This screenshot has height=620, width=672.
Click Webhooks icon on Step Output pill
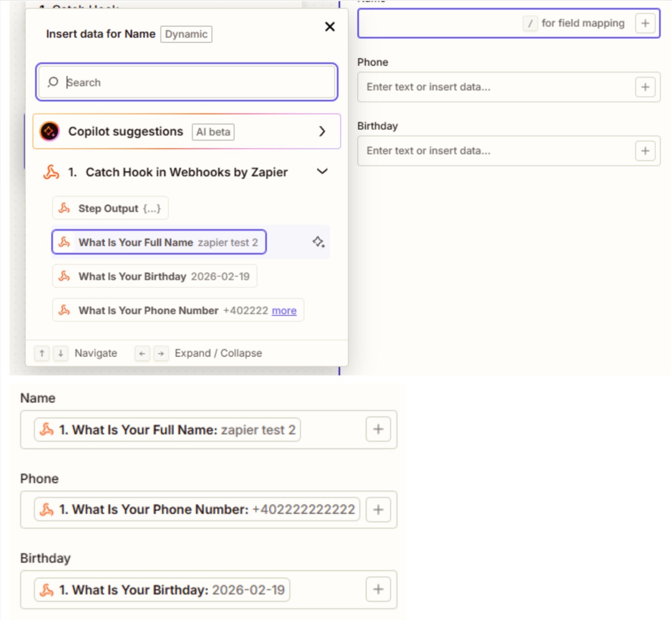point(64,208)
